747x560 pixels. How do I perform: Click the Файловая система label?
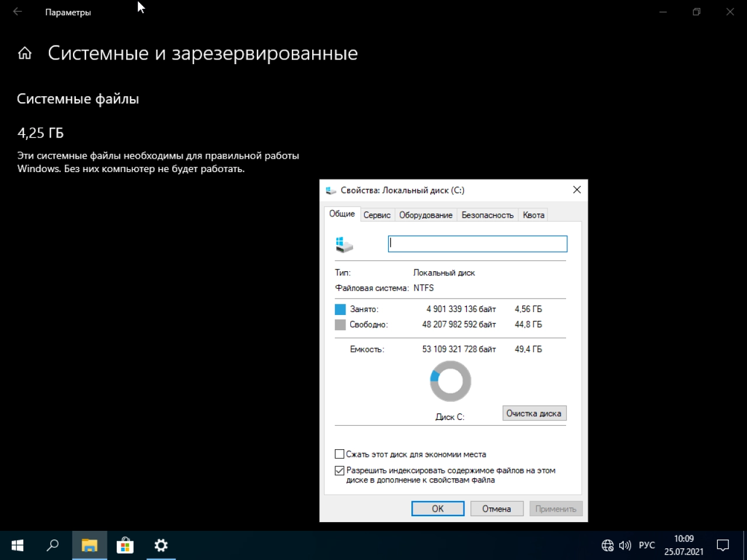click(x=372, y=288)
